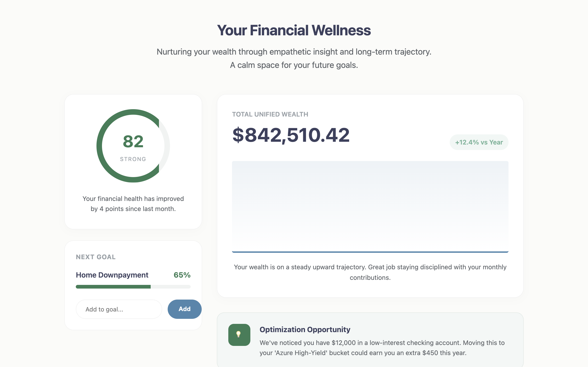Select the Home Downpayment goal name
The width and height of the screenshot is (588, 367).
pos(112,275)
